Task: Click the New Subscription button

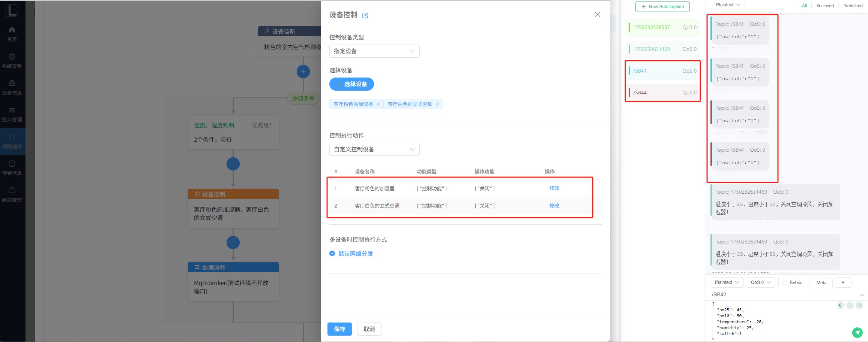Action: [662, 7]
